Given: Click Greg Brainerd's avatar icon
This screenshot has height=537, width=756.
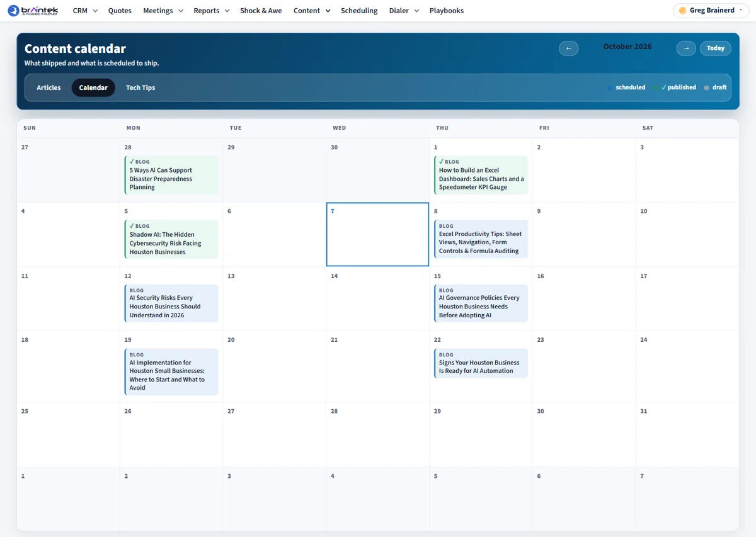Looking at the screenshot, I should [682, 11].
